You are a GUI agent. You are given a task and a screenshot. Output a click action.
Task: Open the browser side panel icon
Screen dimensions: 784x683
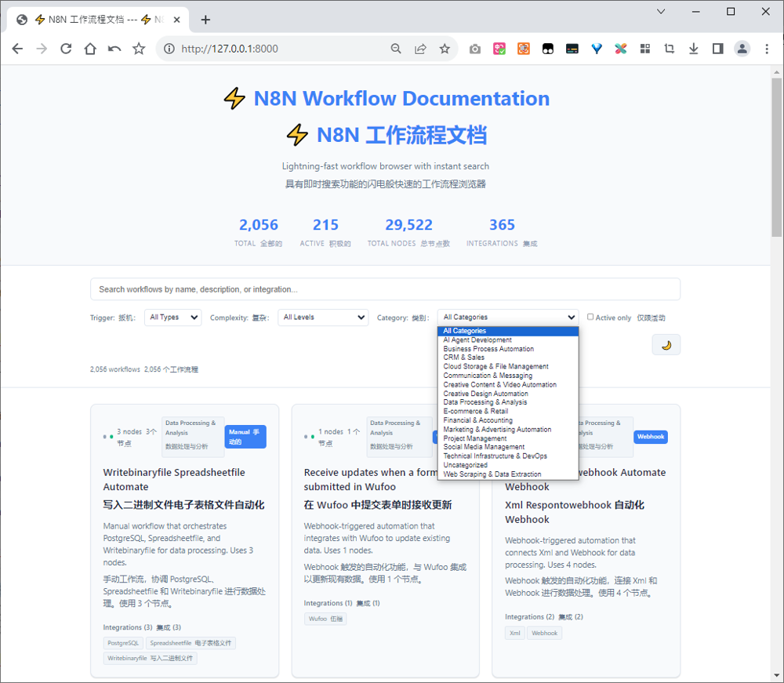click(x=717, y=49)
